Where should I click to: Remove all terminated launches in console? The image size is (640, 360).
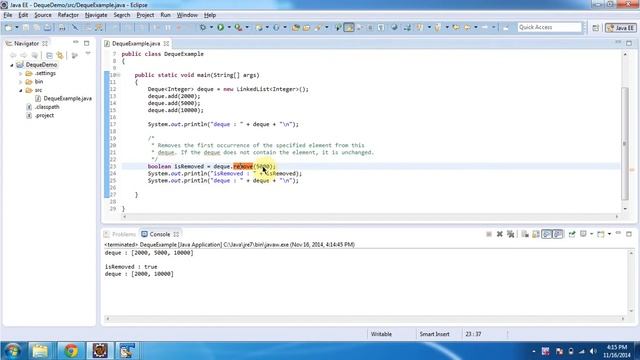pyautogui.click(x=510, y=234)
